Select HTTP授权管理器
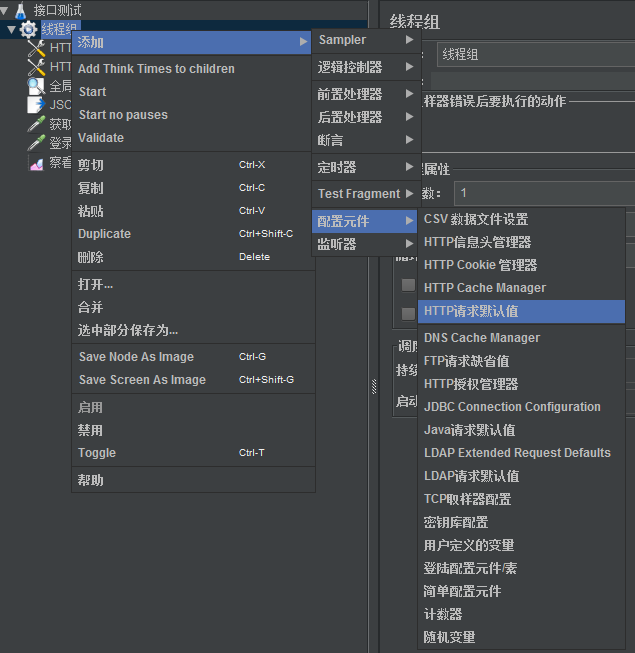The height and width of the screenshot is (653, 635). click(x=521, y=384)
